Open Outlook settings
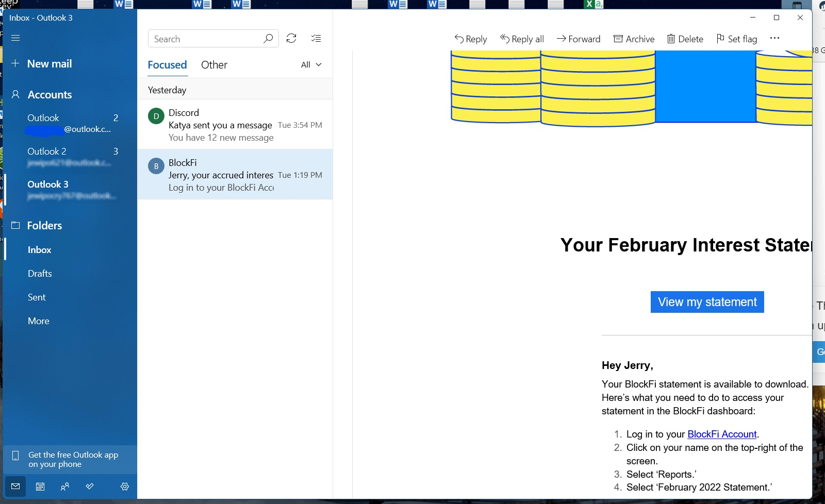Screen dimensions: 825x504 (x=124, y=486)
